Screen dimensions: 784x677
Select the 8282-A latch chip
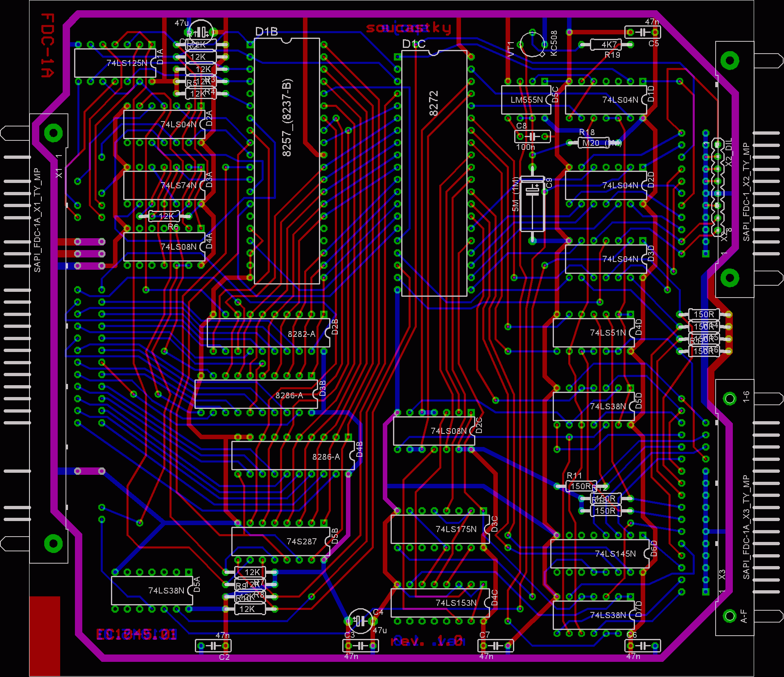point(268,333)
